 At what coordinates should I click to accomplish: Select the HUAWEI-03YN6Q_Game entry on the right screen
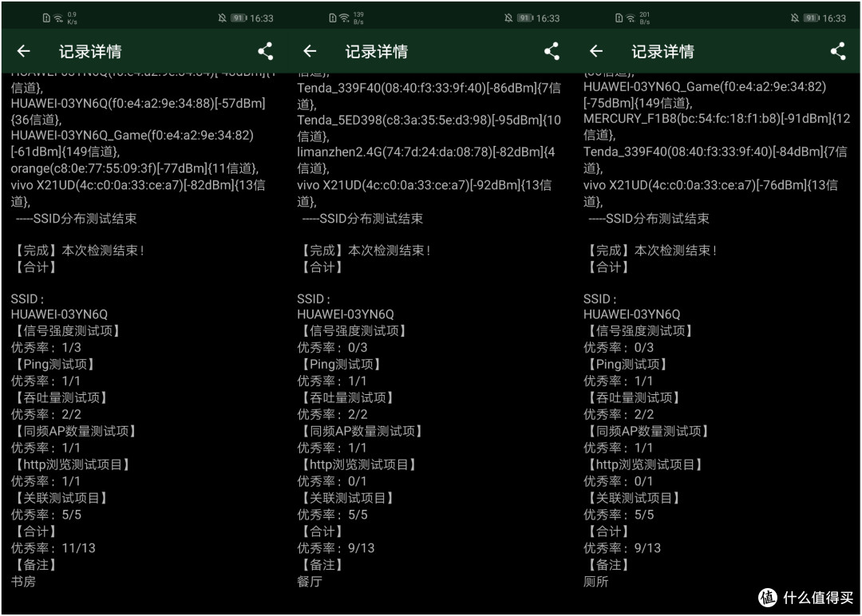point(705,94)
